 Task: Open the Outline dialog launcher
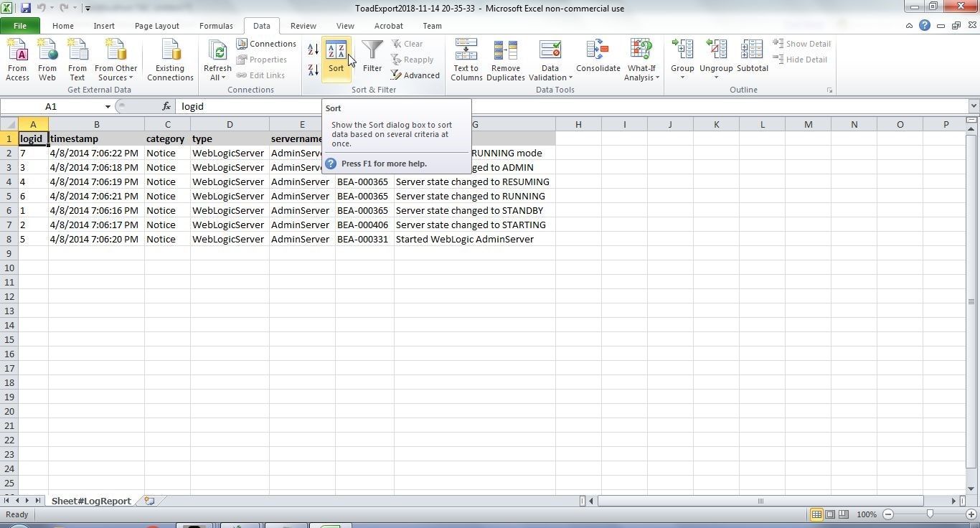pyautogui.click(x=829, y=90)
